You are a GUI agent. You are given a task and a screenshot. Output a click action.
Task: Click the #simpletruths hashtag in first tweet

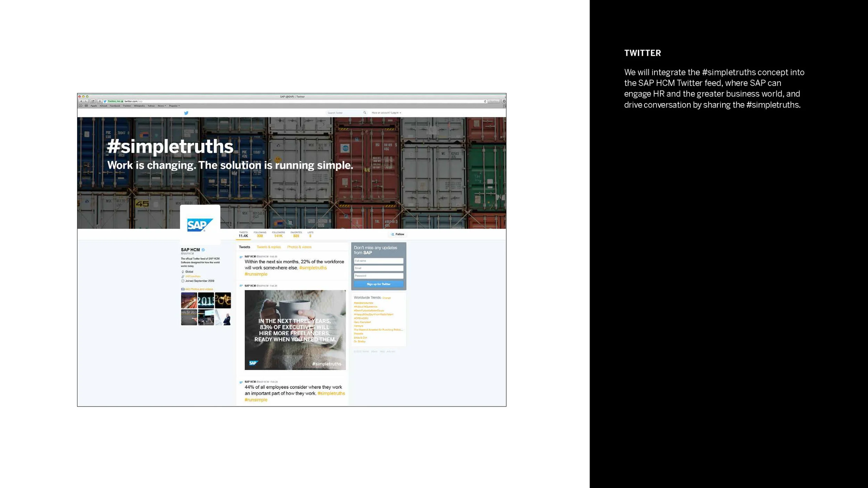(x=313, y=268)
